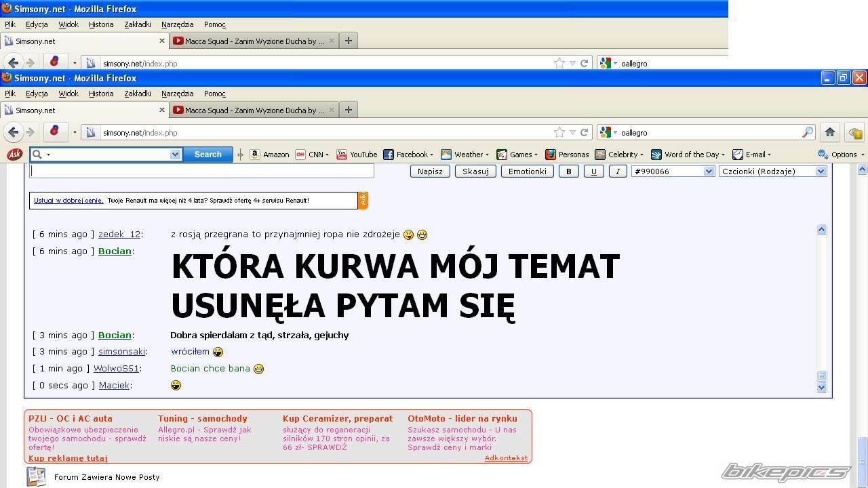
Task: Click the Firefox home button
Action: pos(829,132)
